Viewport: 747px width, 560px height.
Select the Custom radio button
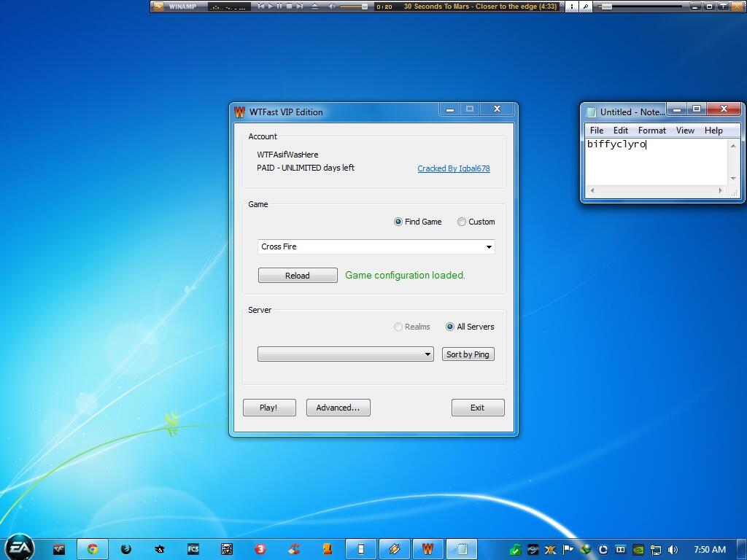pos(461,222)
